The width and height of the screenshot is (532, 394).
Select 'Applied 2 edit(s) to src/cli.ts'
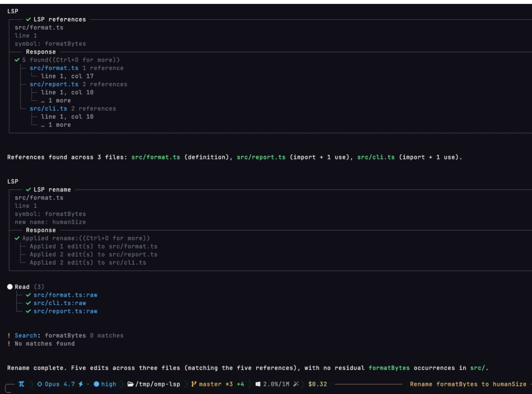88,263
